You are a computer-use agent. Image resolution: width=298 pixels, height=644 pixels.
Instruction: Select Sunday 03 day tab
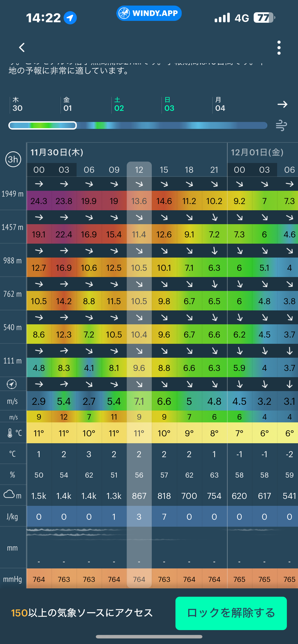[169, 105]
